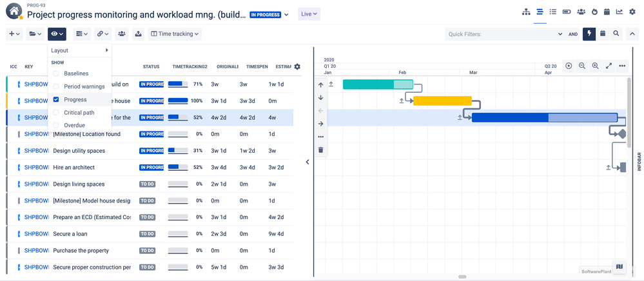Click the teal Gantt task bar
Image resolution: width=644 pixels, height=281 pixels.
click(x=378, y=84)
